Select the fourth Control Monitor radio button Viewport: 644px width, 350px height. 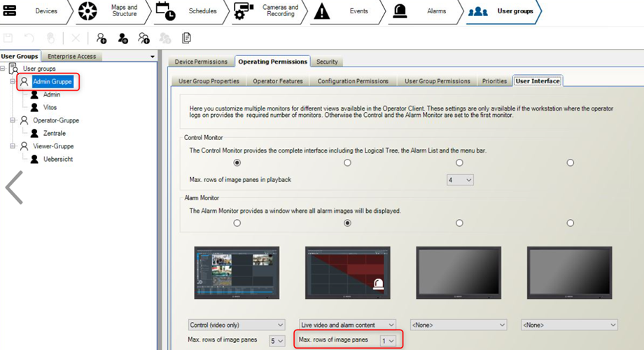coord(570,162)
